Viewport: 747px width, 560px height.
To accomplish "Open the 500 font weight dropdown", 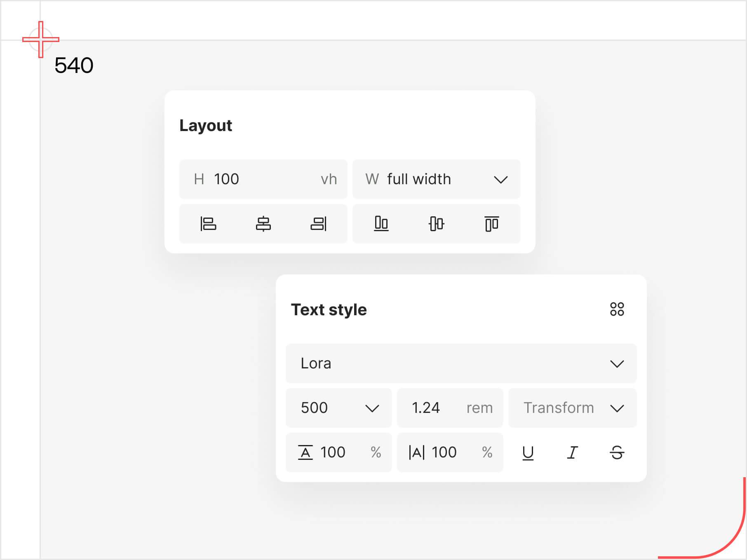I will [x=338, y=408].
